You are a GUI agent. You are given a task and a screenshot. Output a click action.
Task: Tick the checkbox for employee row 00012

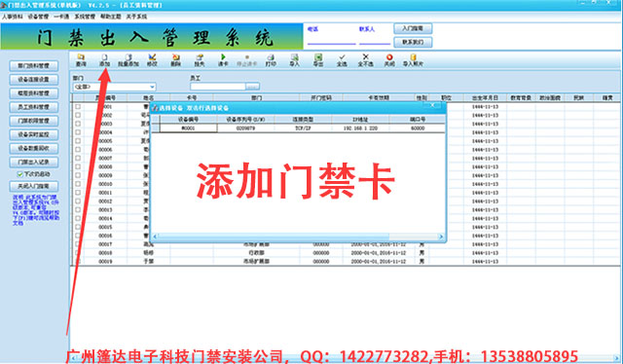tap(78, 201)
